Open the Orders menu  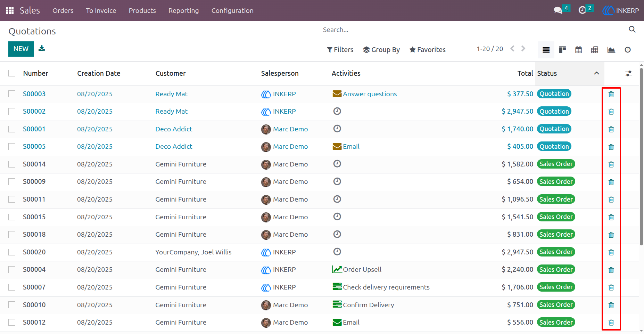click(x=63, y=10)
